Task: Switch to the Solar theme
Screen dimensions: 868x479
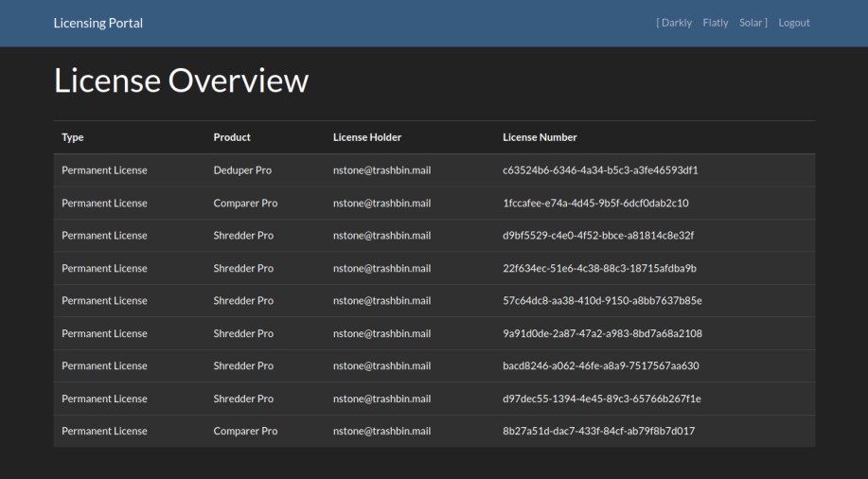Action: click(751, 23)
